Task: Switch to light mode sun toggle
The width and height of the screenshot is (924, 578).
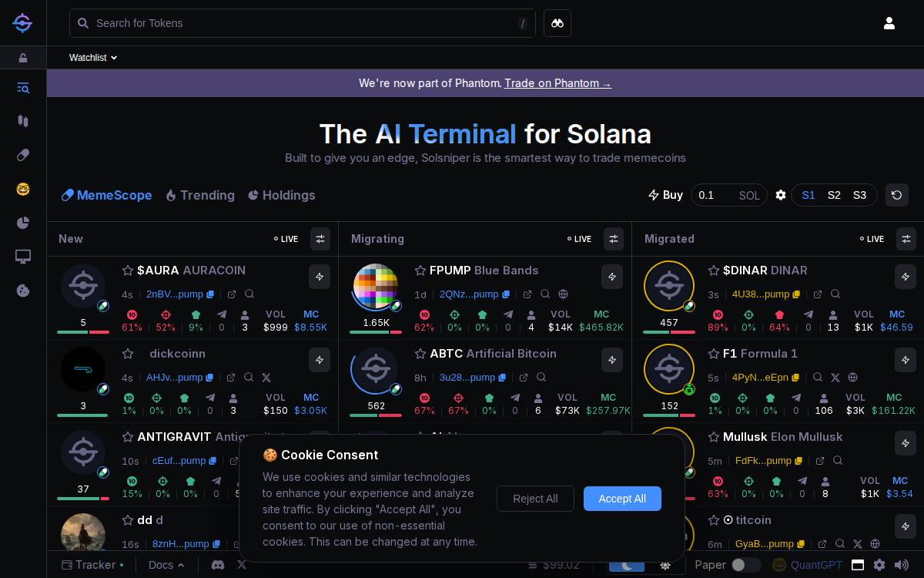Action: 665,565
